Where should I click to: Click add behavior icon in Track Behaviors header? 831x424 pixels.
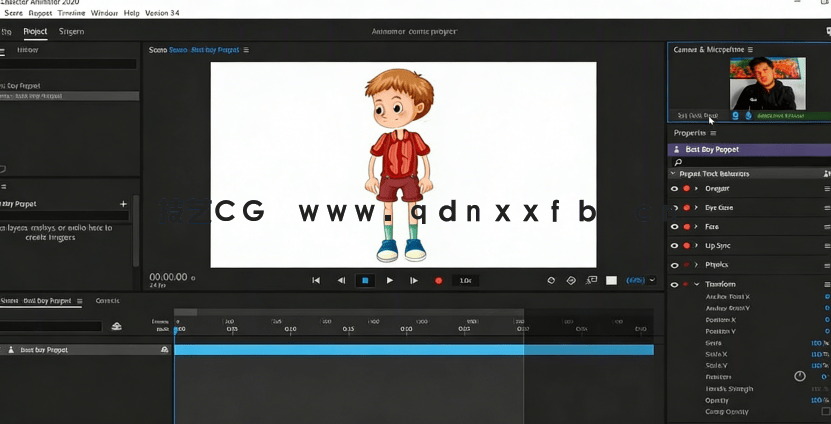coord(827,174)
